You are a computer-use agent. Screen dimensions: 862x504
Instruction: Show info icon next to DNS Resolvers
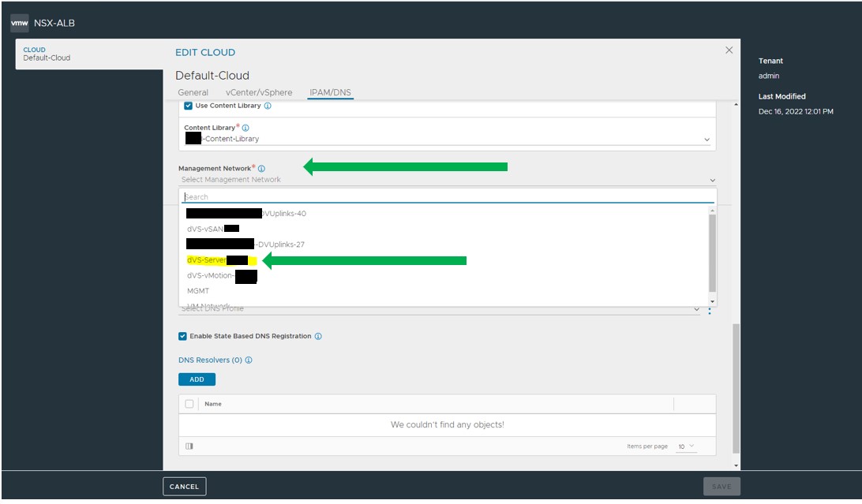[x=249, y=360]
